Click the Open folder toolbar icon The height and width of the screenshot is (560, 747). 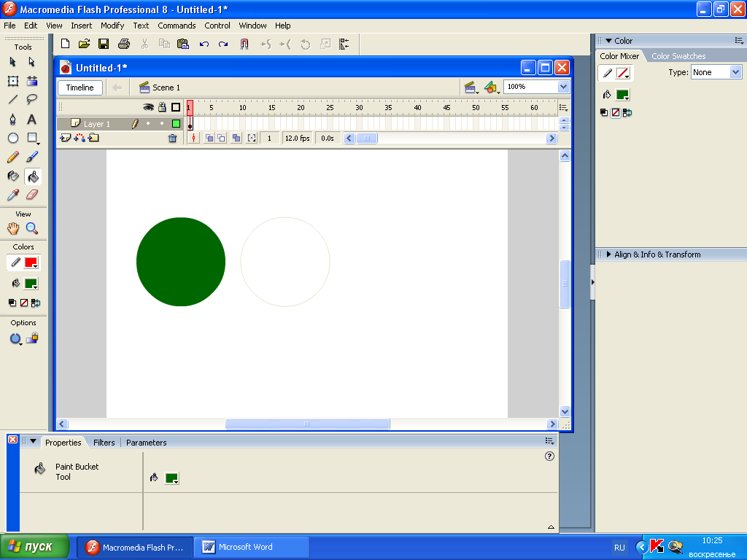pos(85,44)
